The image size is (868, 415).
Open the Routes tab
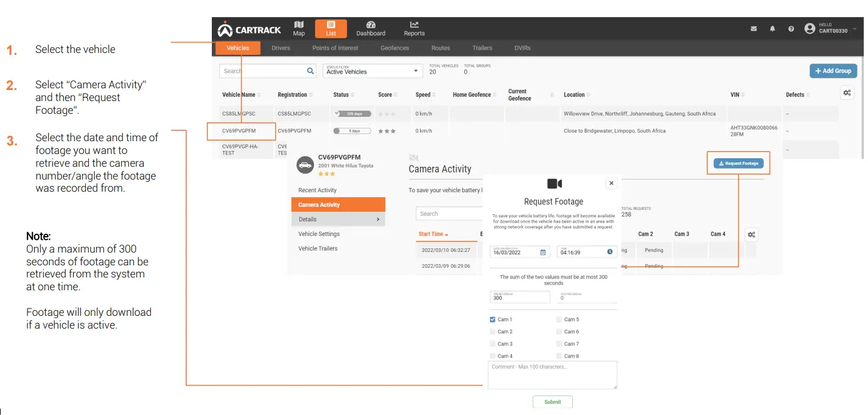[441, 48]
